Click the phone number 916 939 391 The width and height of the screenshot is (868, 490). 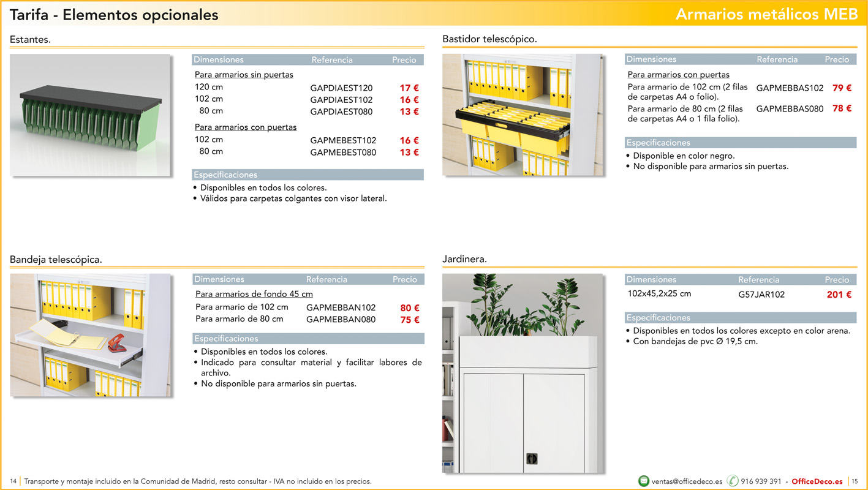click(761, 481)
